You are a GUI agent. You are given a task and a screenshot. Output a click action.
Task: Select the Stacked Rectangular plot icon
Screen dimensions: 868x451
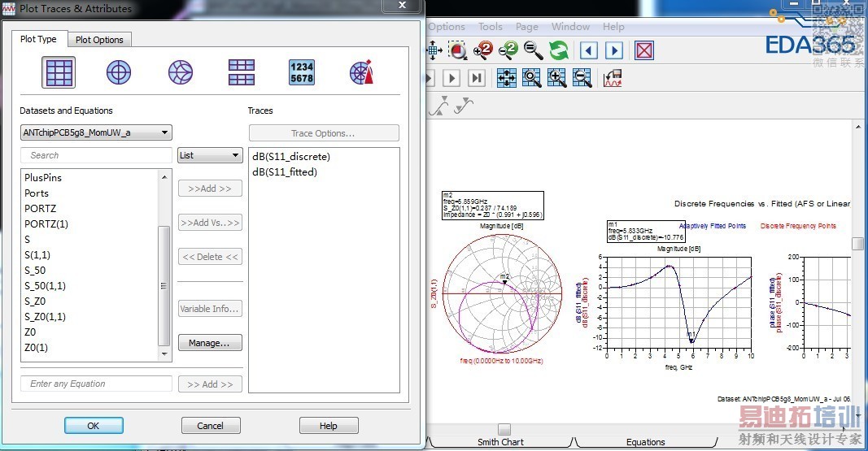pos(242,72)
